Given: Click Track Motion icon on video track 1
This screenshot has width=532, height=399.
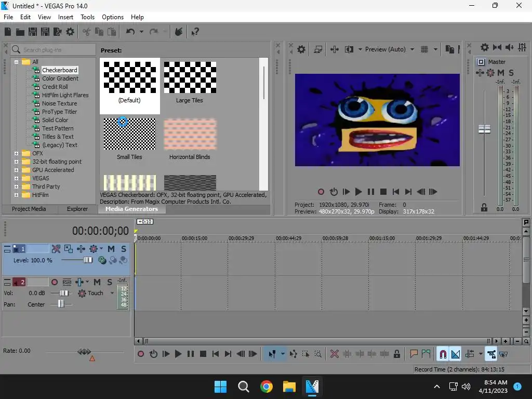Looking at the screenshot, I should pyautogui.click(x=81, y=249).
